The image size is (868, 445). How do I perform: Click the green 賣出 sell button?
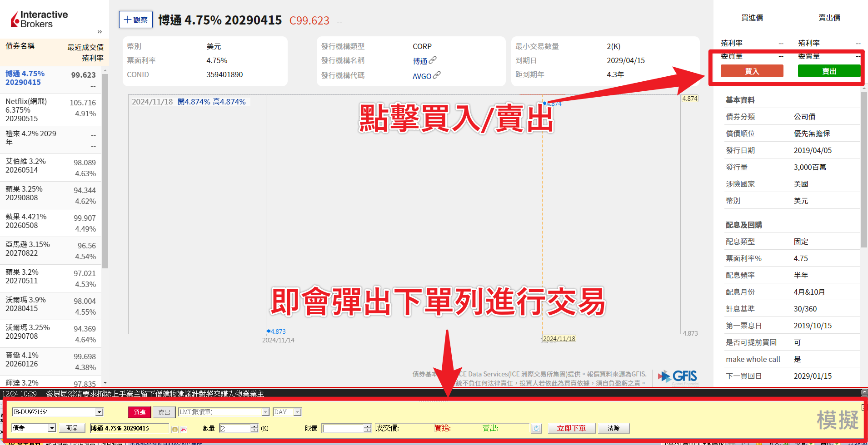click(x=829, y=71)
